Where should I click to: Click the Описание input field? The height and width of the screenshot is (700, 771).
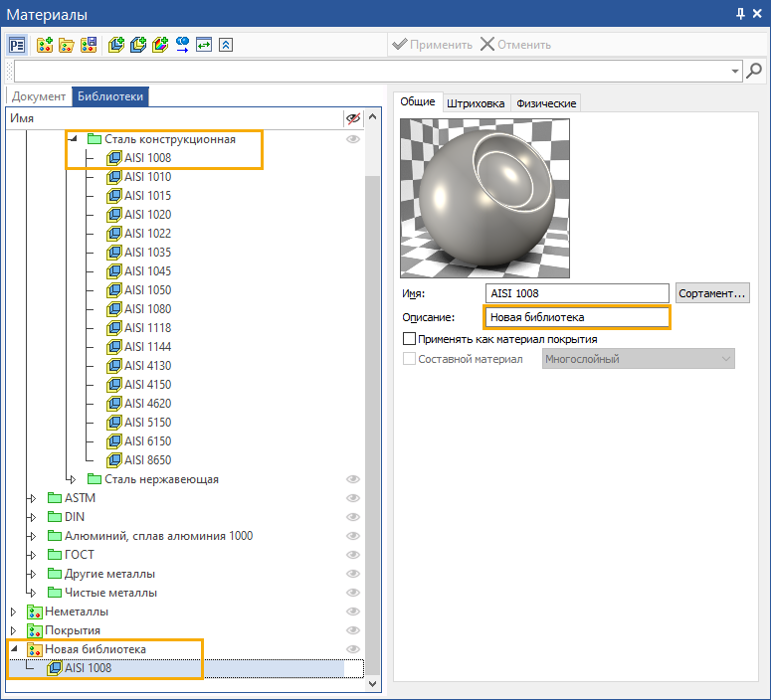point(576,317)
